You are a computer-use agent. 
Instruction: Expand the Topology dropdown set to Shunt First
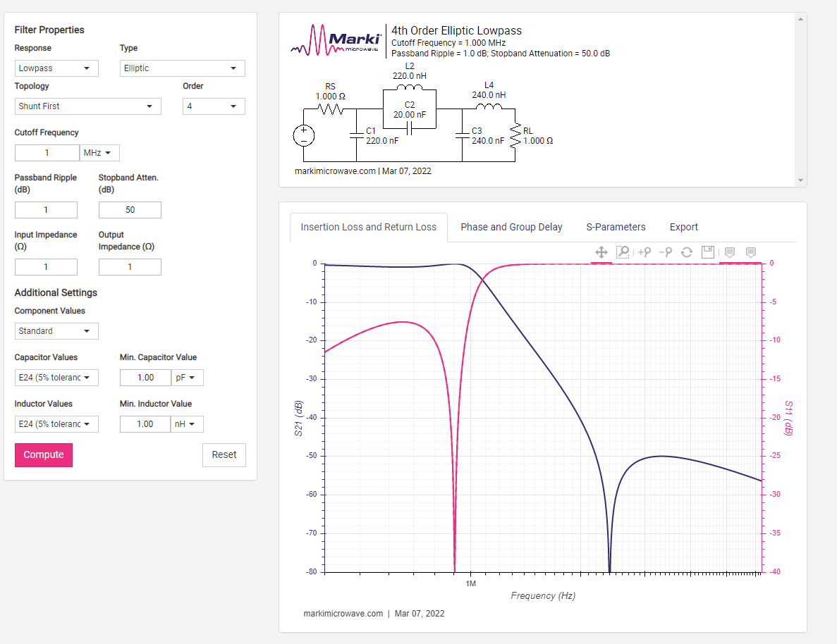(87, 106)
